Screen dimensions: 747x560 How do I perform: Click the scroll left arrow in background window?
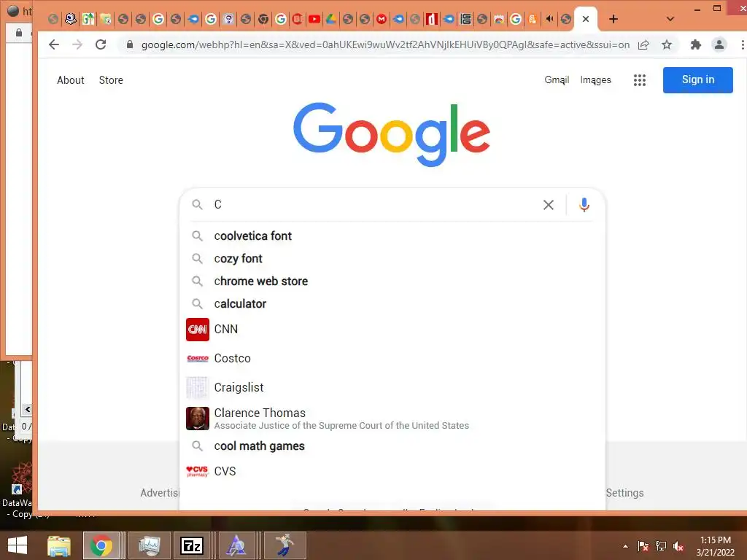pos(27,410)
